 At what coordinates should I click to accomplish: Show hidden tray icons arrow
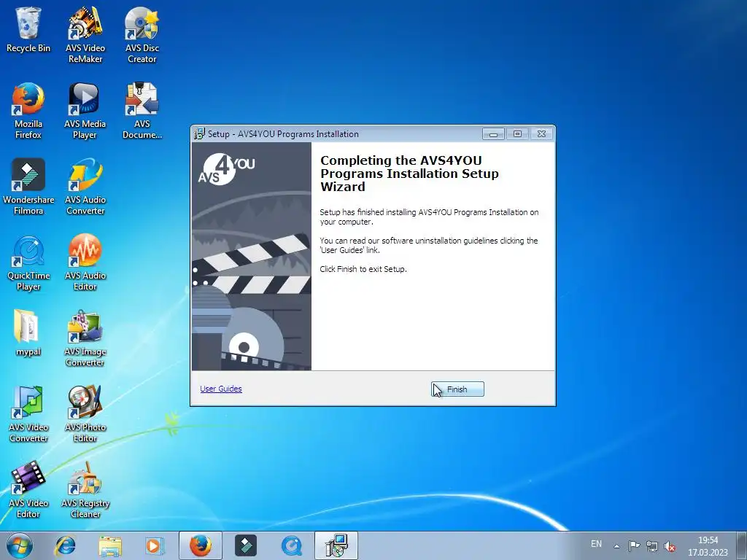point(616,545)
